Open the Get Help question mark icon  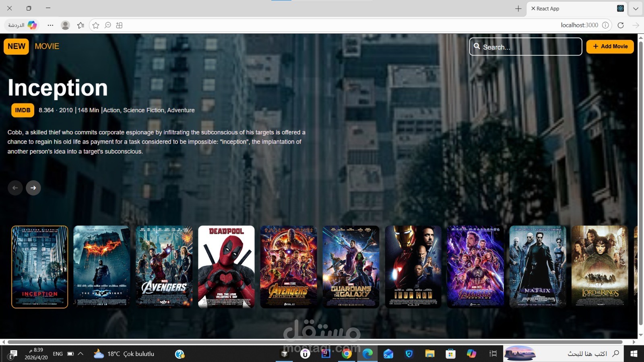click(x=180, y=354)
